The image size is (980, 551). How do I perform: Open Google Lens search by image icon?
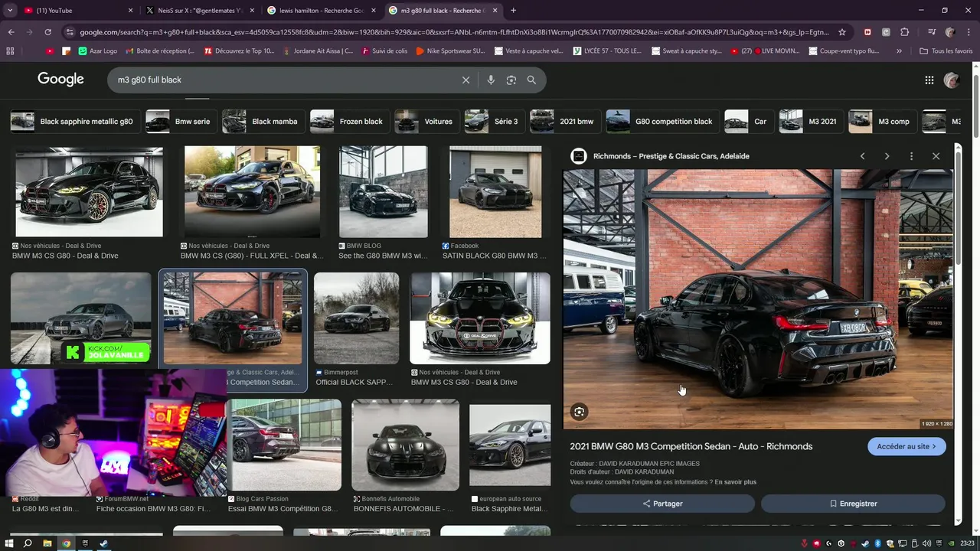point(511,80)
